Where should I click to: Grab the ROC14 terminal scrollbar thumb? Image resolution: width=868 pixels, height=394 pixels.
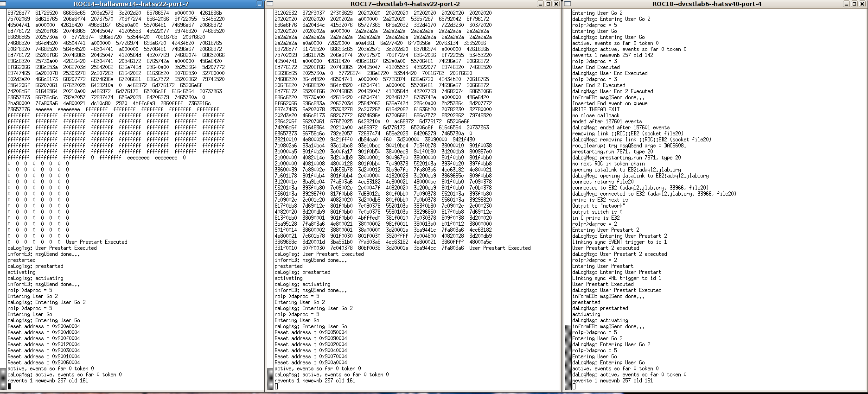coord(3,379)
